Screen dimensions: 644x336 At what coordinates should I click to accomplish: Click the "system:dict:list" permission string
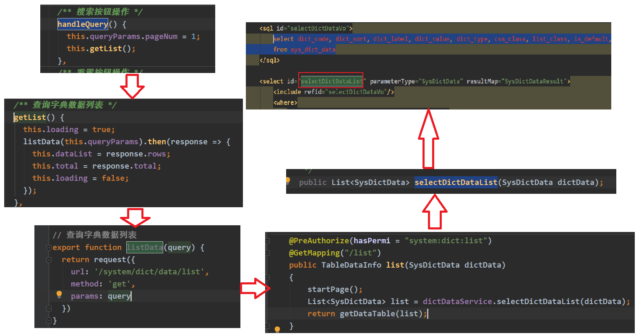pos(446,241)
